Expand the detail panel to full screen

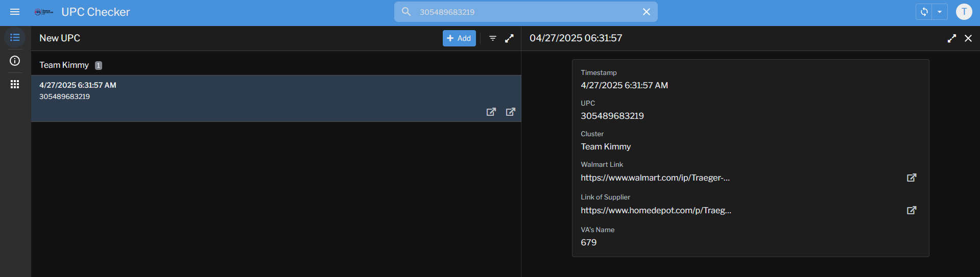(952, 38)
